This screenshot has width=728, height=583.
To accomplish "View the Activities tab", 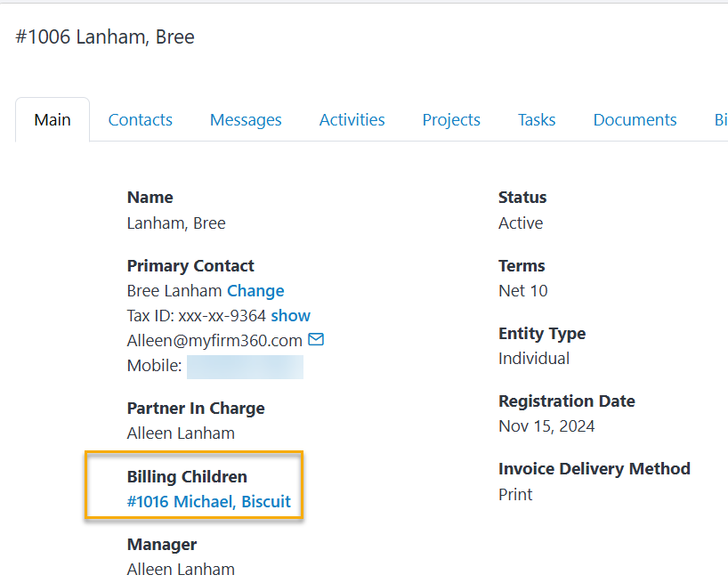I will pos(352,119).
